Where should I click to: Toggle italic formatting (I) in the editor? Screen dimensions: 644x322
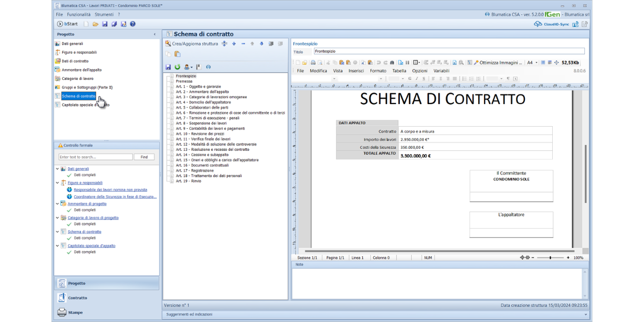pyautogui.click(x=416, y=78)
